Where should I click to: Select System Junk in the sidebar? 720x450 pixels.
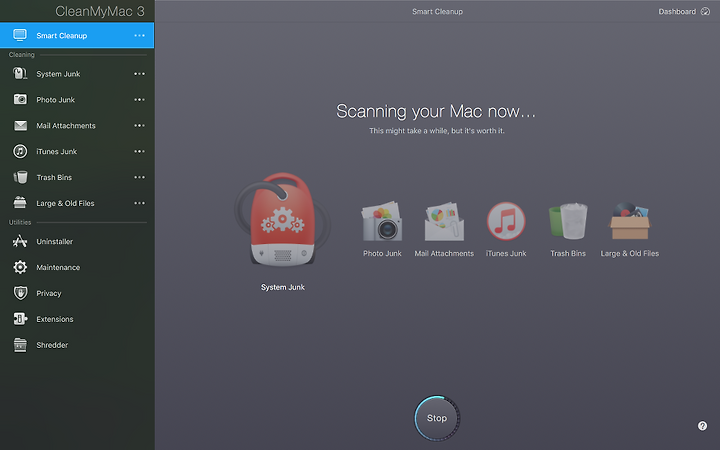77,73
